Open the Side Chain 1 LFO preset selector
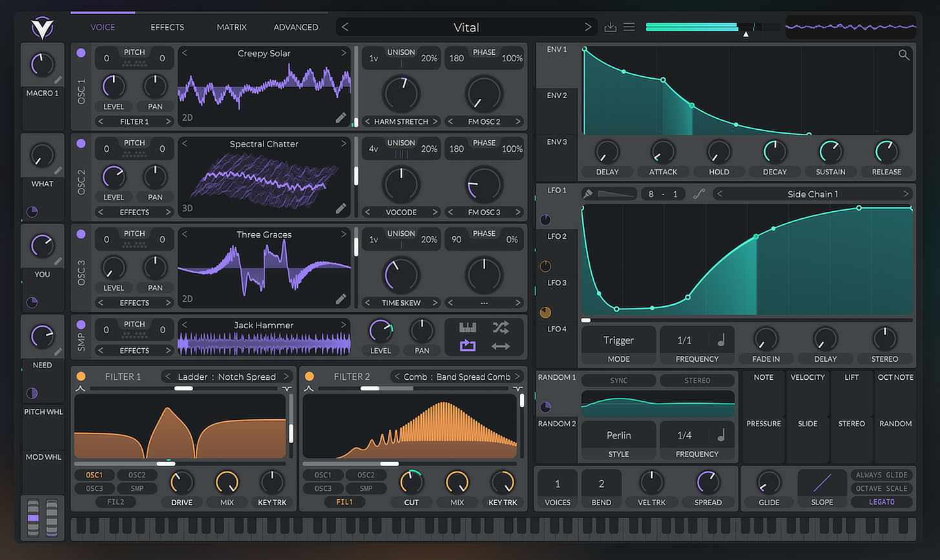 click(813, 194)
